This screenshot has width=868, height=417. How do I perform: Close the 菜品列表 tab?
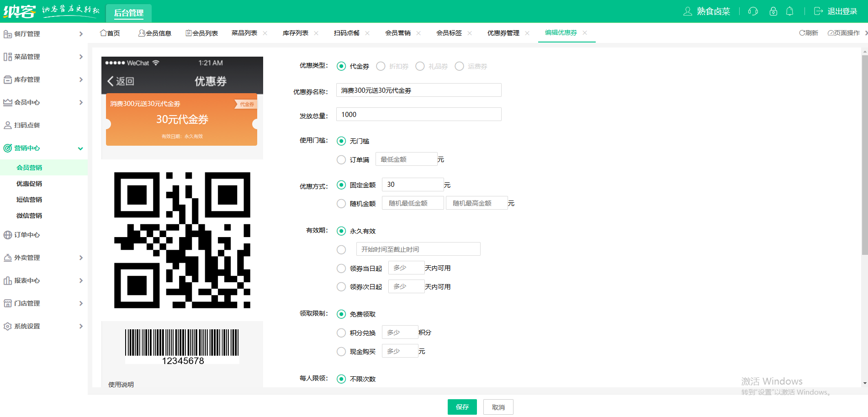[x=265, y=33]
